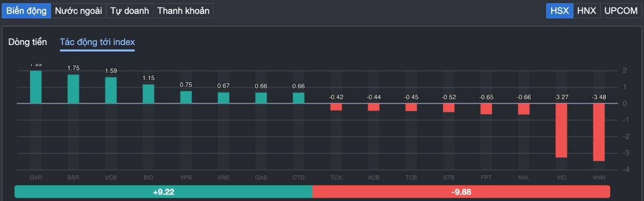
Task: Click the VIC red bar
Action: [562, 130]
